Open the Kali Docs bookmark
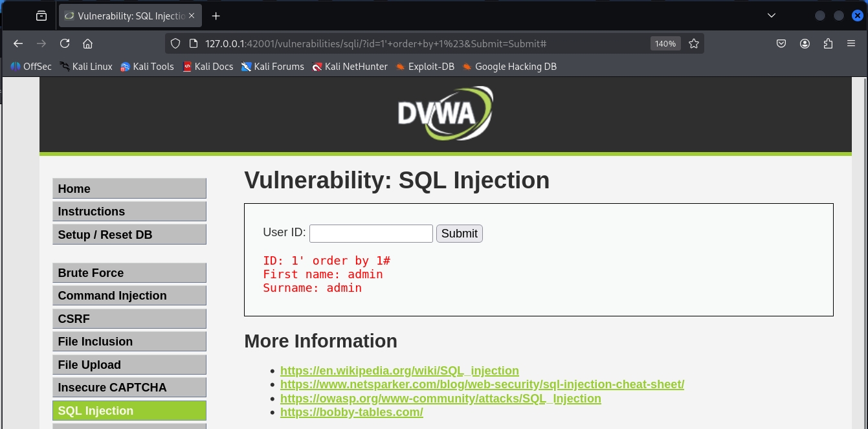The height and width of the screenshot is (429, 868). tap(208, 66)
